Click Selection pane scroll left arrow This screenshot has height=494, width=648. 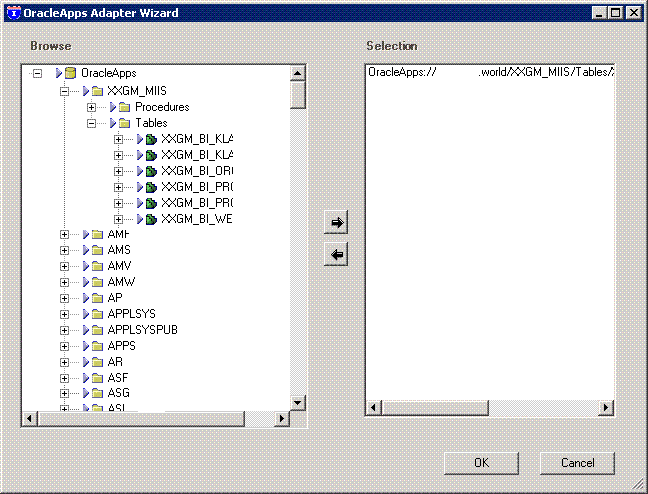pos(374,408)
